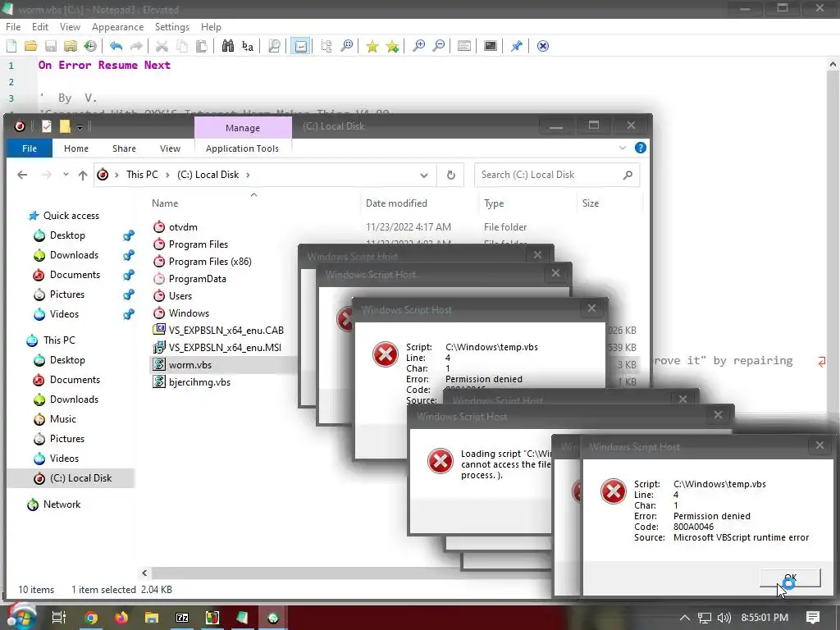Select (C:) Local Disk in navigation pane
840x630 pixels.
coord(80,478)
